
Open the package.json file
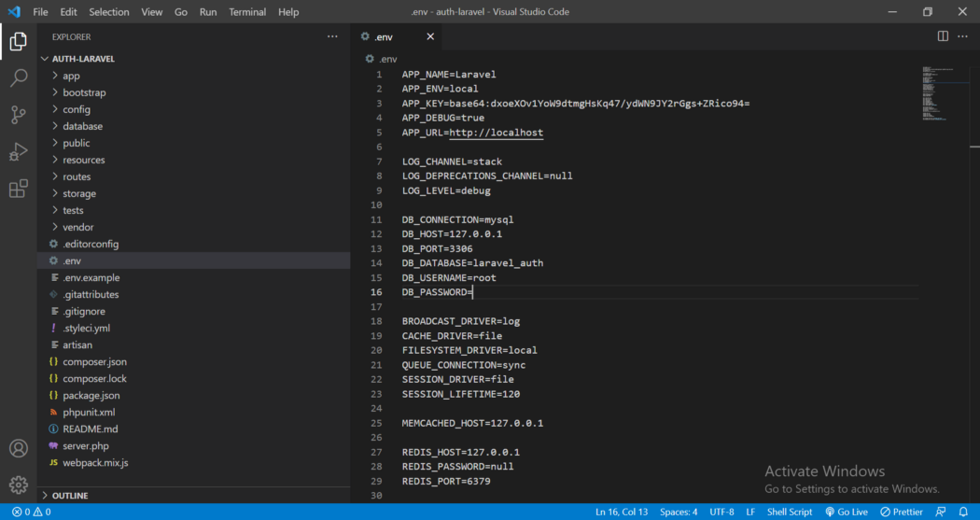194,396
